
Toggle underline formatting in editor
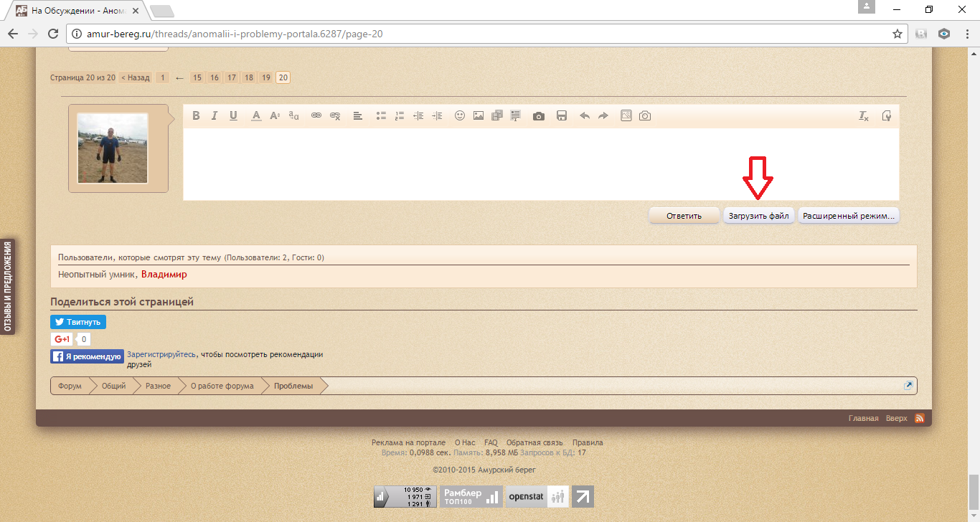click(x=233, y=116)
